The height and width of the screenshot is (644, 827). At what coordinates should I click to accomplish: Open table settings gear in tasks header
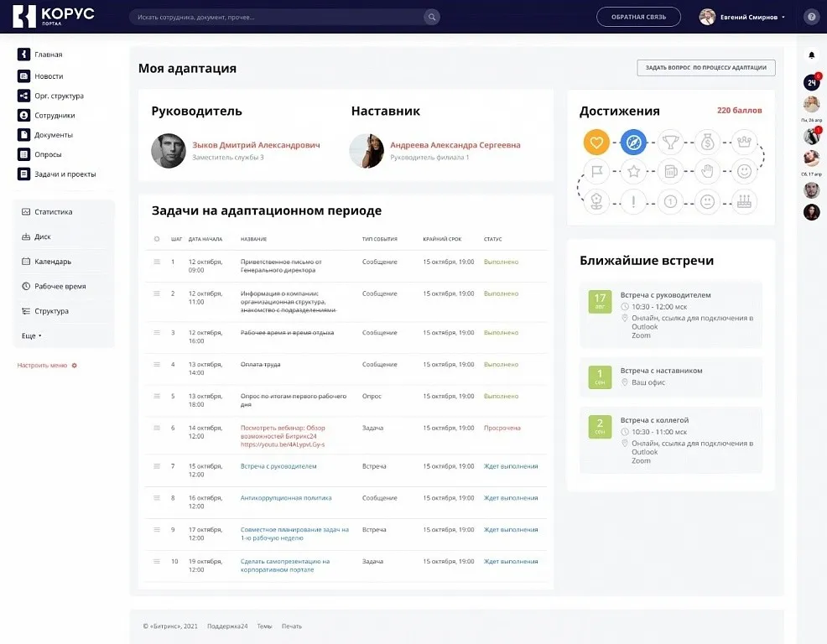point(157,239)
